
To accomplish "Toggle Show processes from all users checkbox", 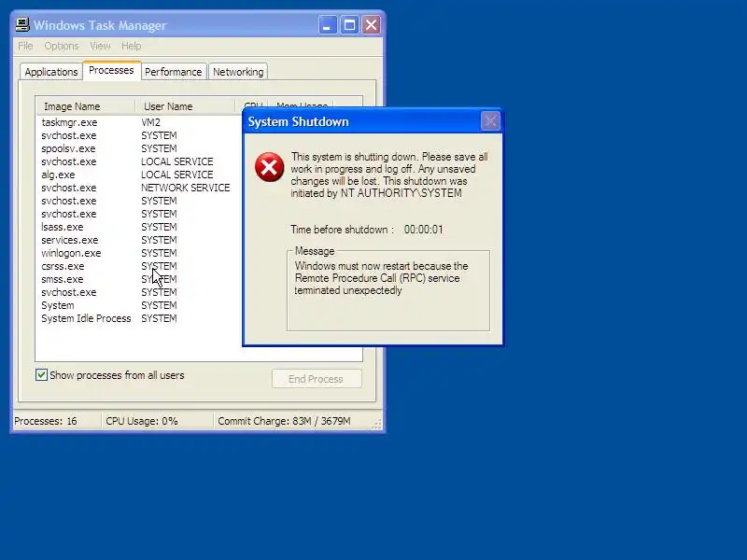I will 41,375.
